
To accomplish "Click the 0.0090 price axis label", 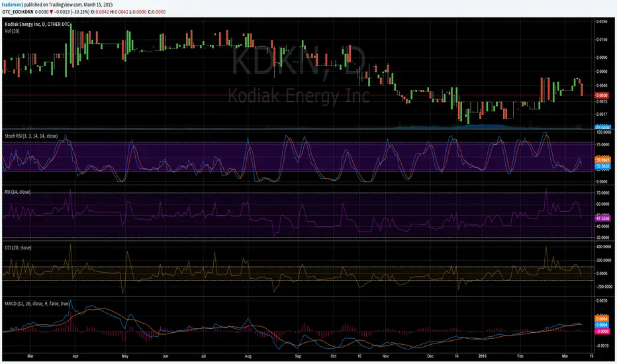I will point(602,58).
